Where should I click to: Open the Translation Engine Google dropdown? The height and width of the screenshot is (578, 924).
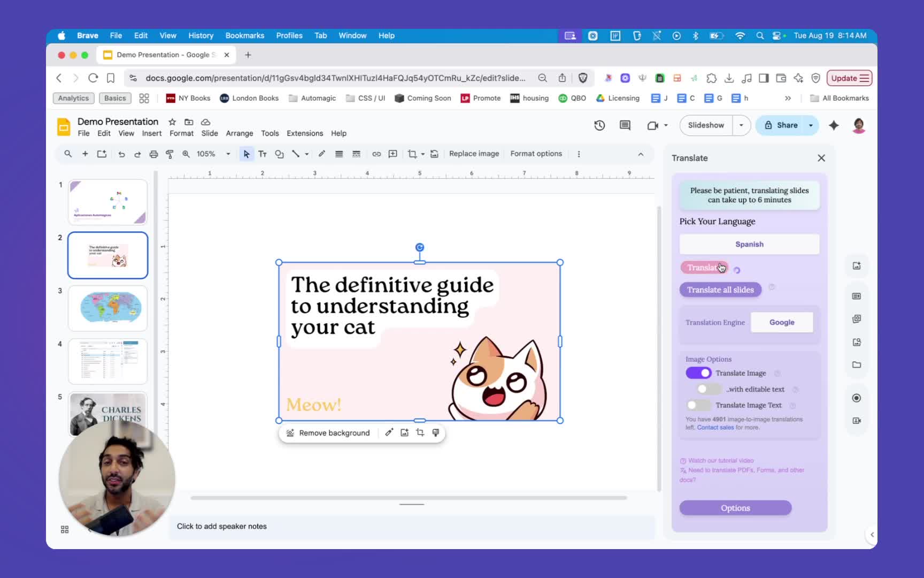[781, 322]
